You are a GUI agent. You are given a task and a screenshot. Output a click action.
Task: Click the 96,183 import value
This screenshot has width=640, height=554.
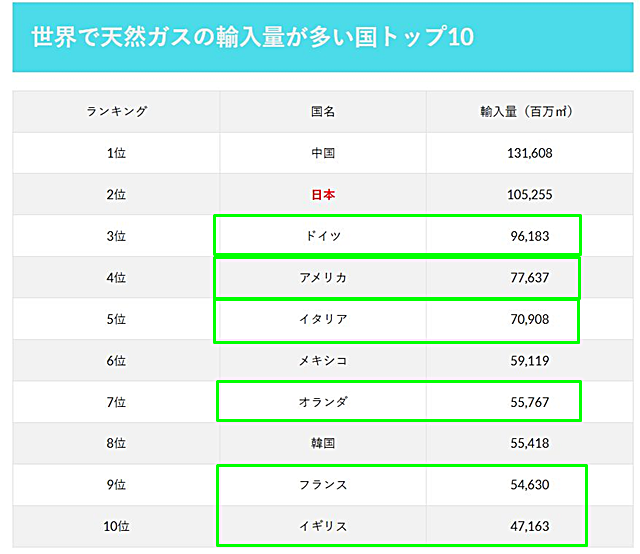(x=530, y=236)
